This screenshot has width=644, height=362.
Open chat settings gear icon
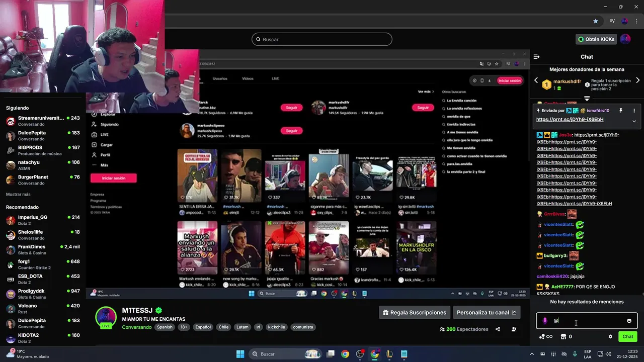[610, 337]
